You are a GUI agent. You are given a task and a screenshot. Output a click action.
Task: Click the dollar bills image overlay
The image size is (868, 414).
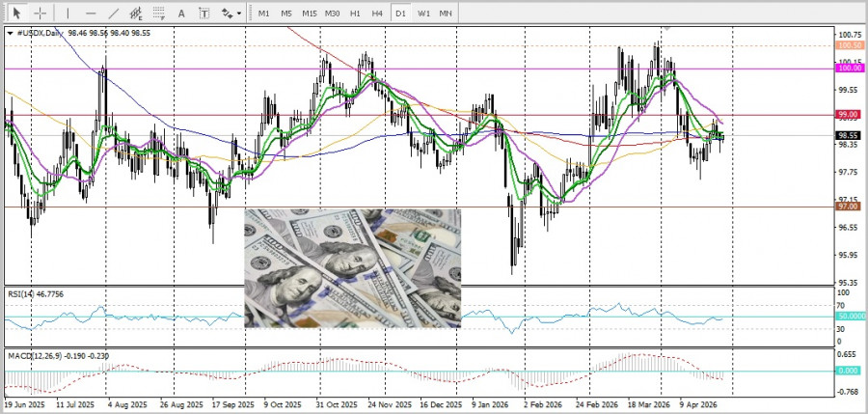click(352, 267)
